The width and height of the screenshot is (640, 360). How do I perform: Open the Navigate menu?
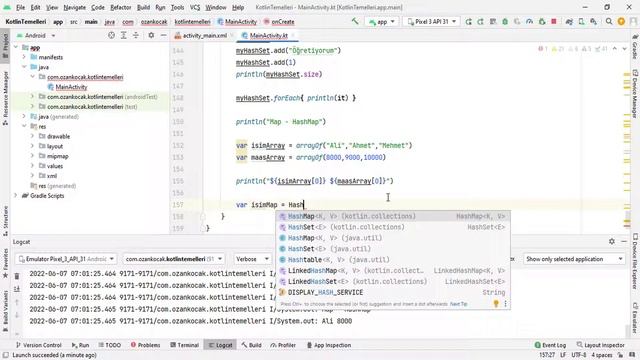point(75,7)
